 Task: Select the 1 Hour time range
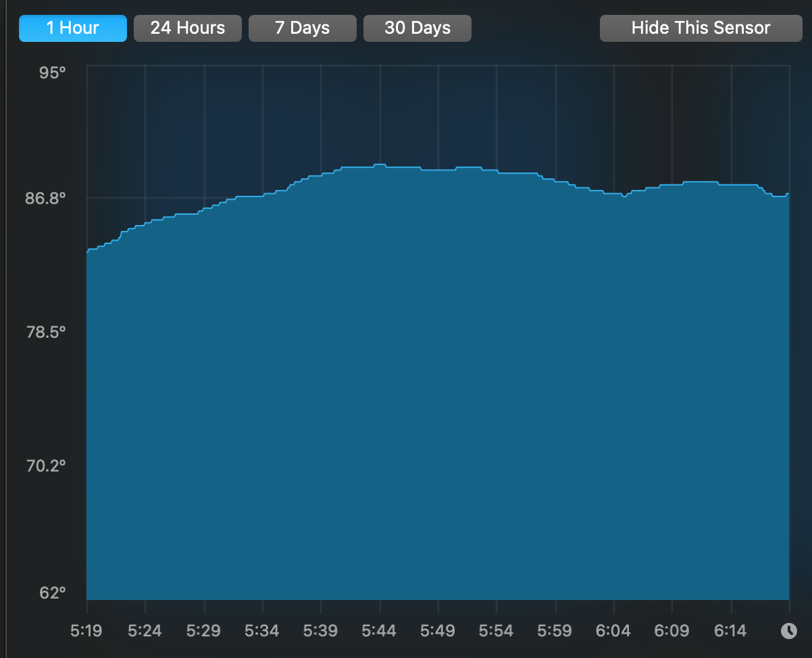point(73,28)
